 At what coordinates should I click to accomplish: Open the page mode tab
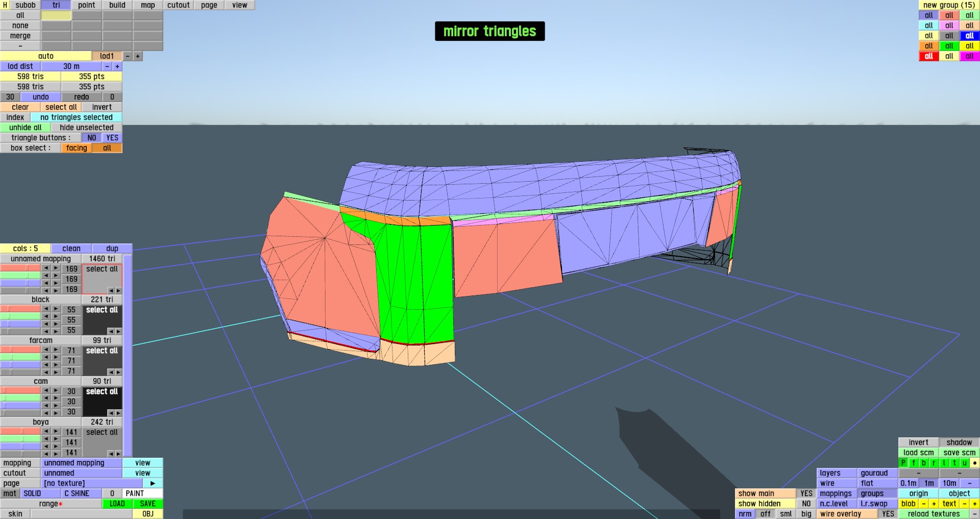209,5
